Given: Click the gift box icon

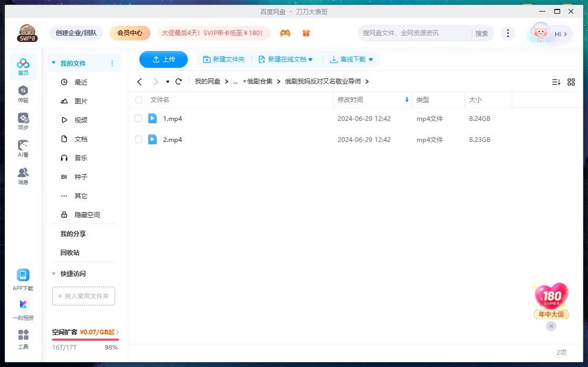Looking at the screenshot, I should tap(306, 33).
